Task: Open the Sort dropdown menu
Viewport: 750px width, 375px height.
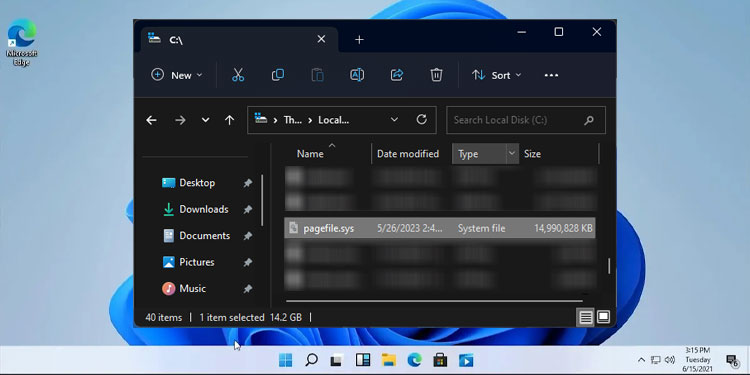Action: tap(496, 75)
